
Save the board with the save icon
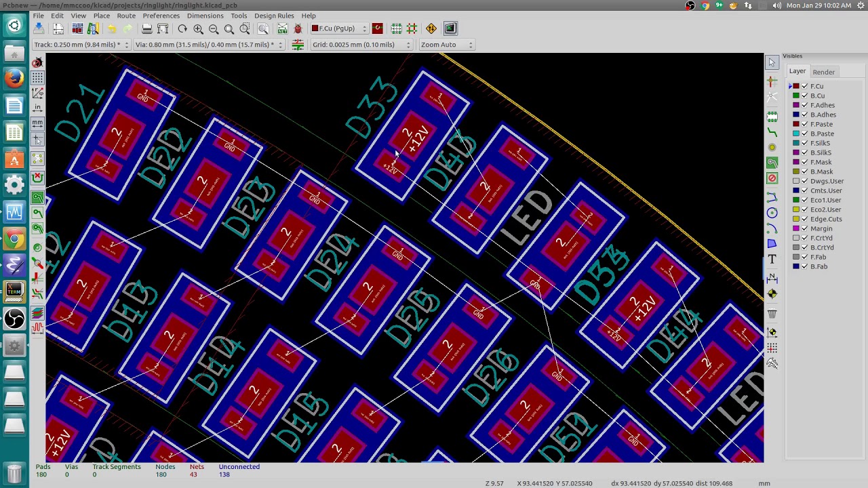point(39,28)
